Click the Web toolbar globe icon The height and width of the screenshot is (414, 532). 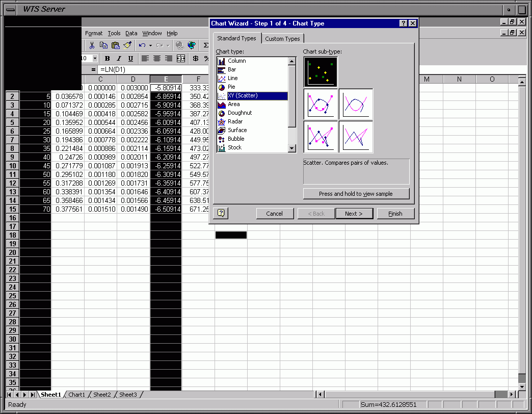pos(192,45)
